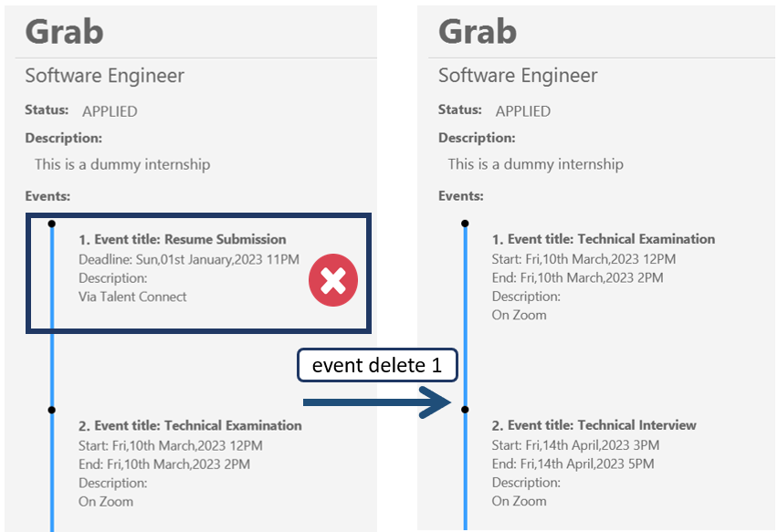Click the 'event delete 1' command label
This screenshot has height=532, width=778.
point(377,365)
